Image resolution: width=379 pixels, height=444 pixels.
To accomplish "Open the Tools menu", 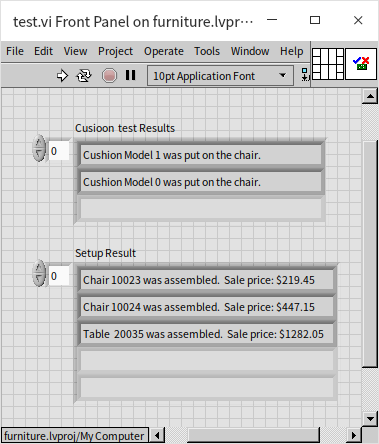I will pos(207,51).
